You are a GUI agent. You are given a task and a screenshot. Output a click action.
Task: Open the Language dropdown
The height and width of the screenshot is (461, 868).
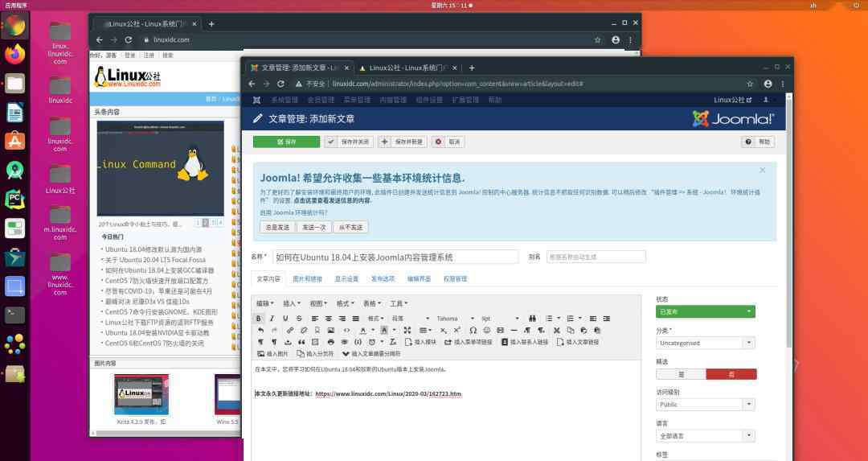[x=706, y=436]
